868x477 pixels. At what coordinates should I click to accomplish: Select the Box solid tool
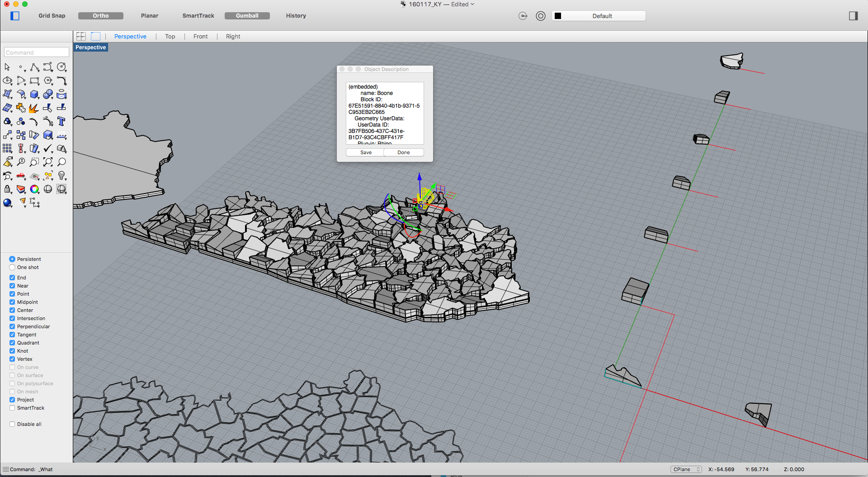point(34,94)
